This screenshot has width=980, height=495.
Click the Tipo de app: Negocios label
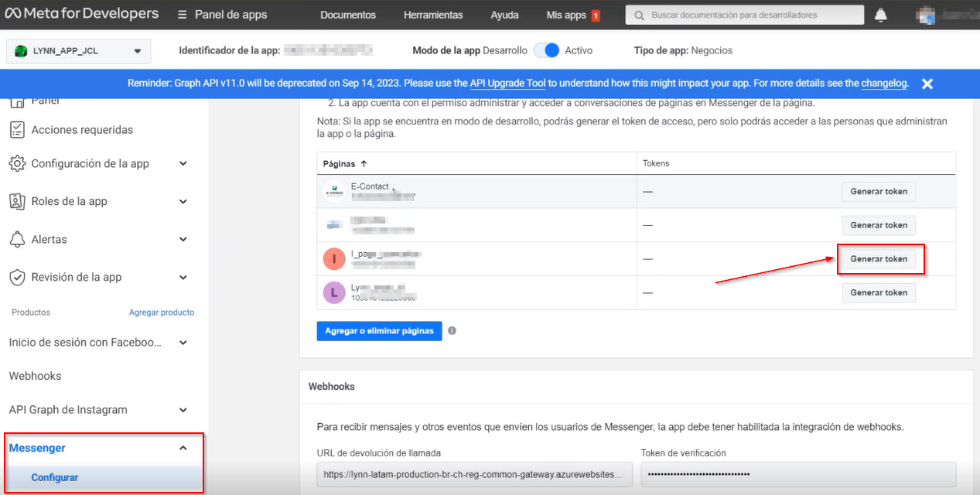683,50
